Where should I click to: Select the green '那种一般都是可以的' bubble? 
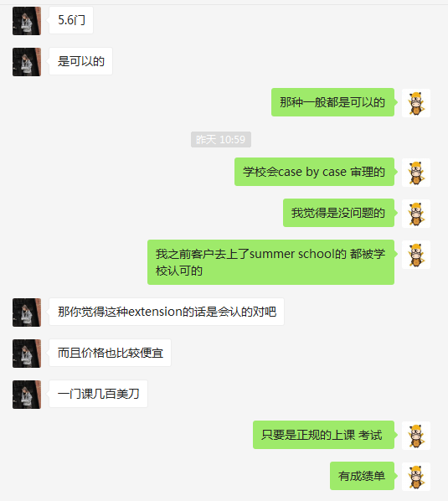pyautogui.click(x=332, y=102)
